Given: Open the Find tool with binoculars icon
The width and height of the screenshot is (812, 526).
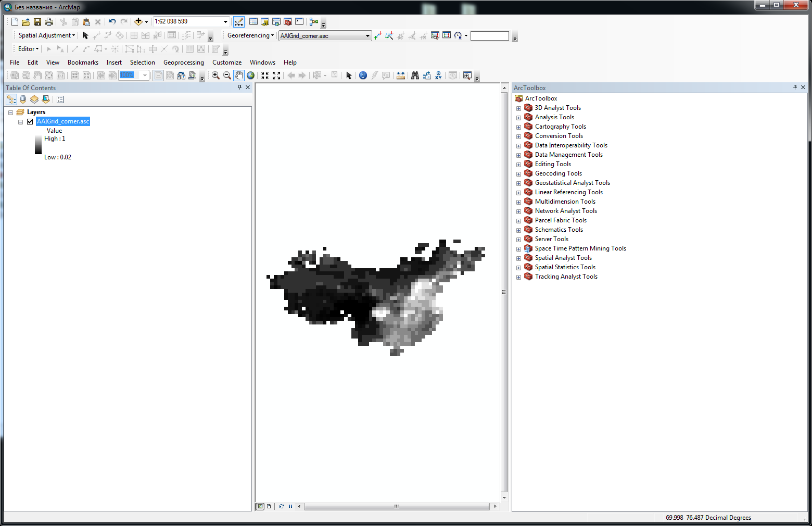Looking at the screenshot, I should tap(415, 76).
